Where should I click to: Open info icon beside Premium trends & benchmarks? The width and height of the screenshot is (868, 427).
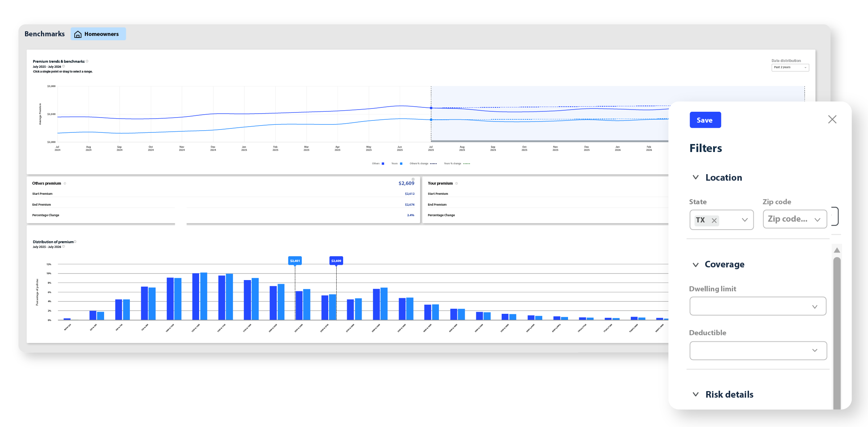[87, 61]
